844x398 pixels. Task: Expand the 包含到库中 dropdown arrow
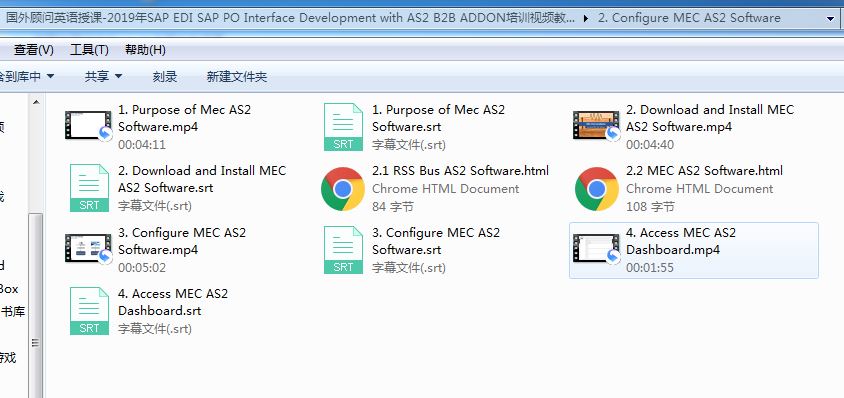tap(51, 76)
